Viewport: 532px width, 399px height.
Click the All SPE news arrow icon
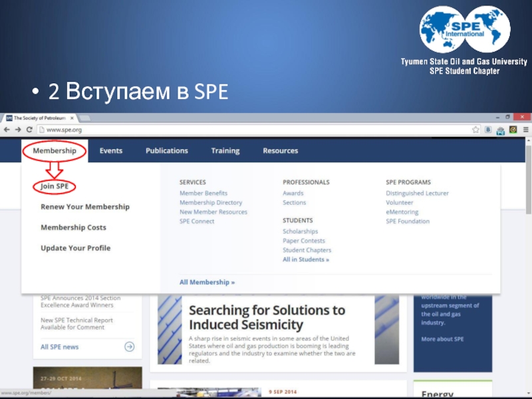[129, 346]
